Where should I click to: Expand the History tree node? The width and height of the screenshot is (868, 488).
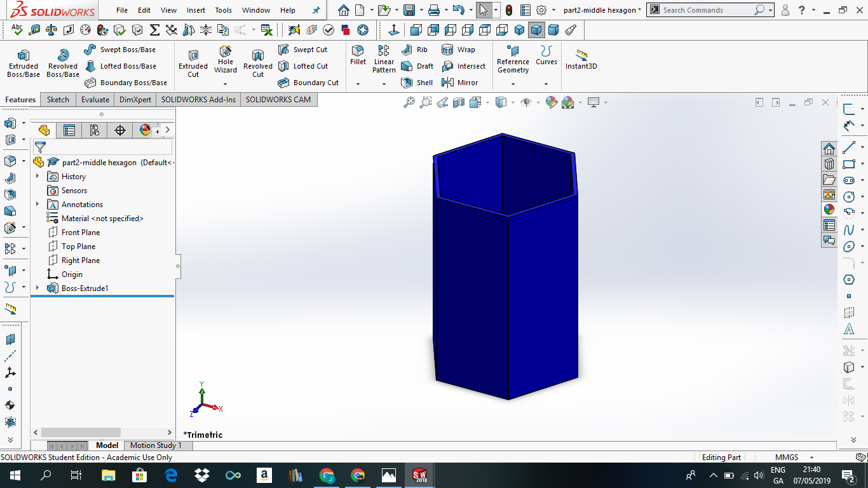37,176
